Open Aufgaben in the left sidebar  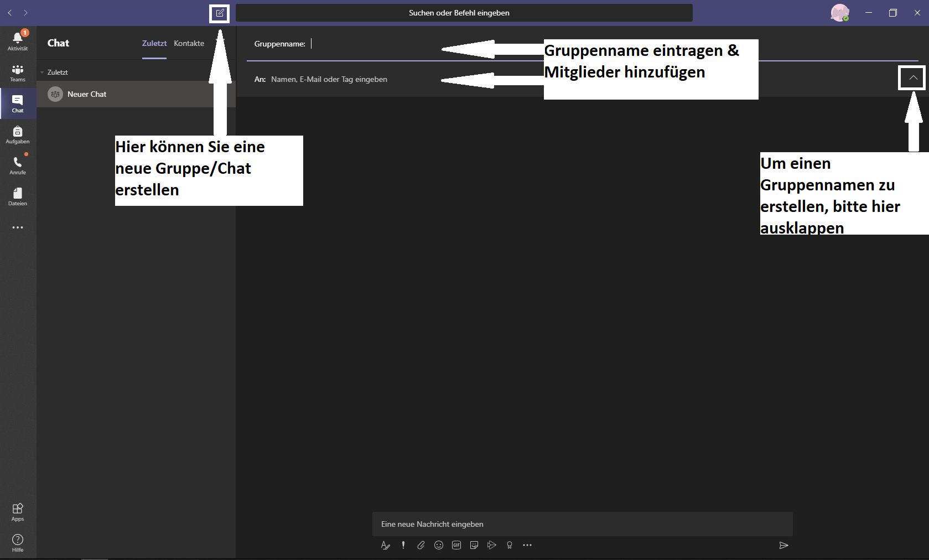click(x=18, y=134)
